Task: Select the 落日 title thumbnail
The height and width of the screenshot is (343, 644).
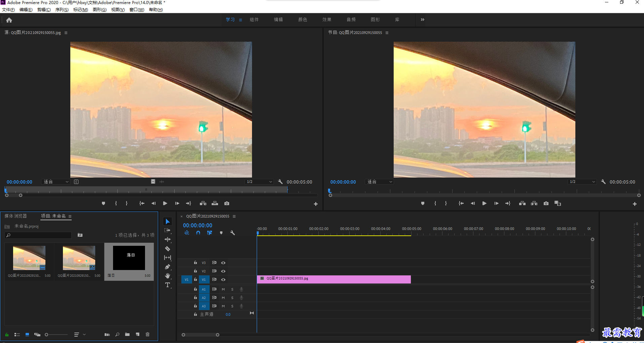Action: pyautogui.click(x=129, y=258)
